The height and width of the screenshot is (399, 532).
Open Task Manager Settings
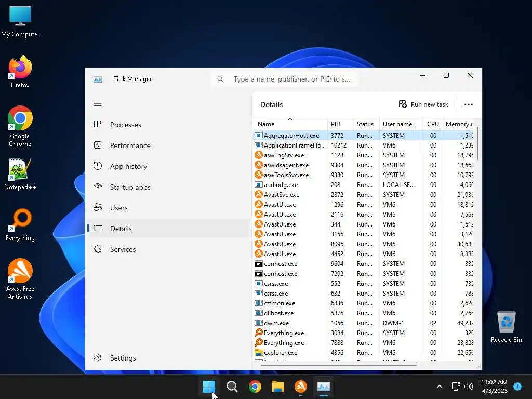[x=168, y=358]
